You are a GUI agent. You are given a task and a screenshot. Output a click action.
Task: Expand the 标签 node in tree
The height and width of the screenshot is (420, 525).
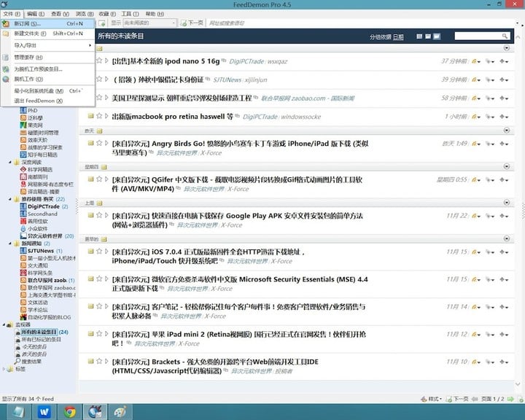[x=4, y=369]
